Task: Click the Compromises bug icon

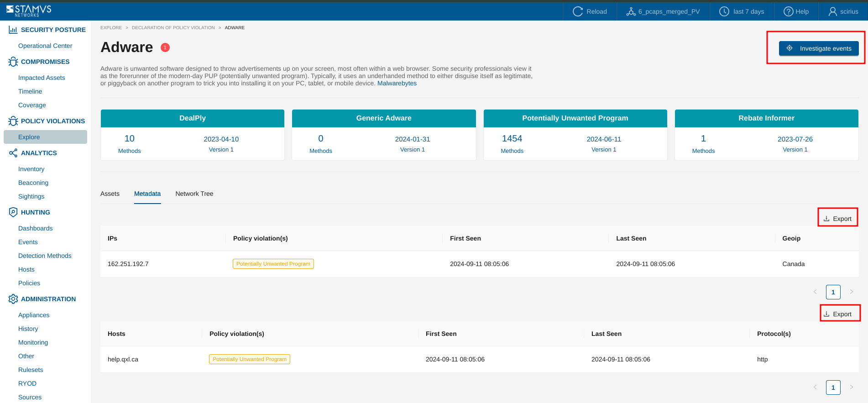Action: 13,62
